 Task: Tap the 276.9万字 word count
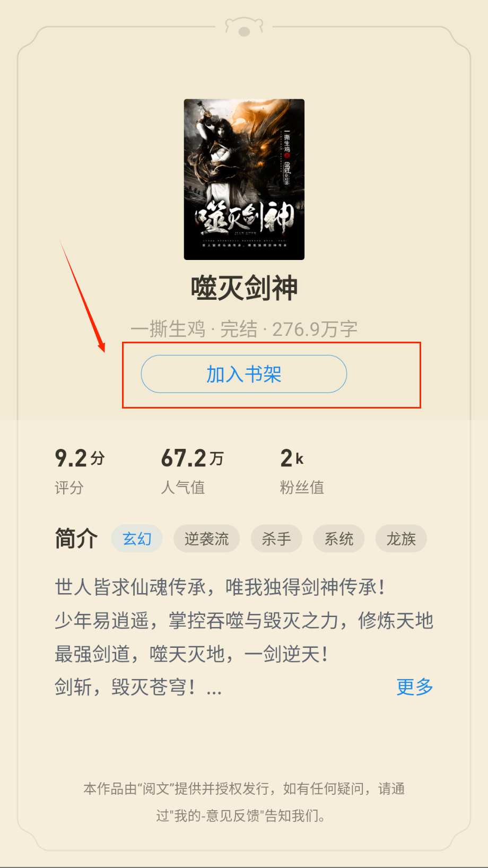point(315,329)
